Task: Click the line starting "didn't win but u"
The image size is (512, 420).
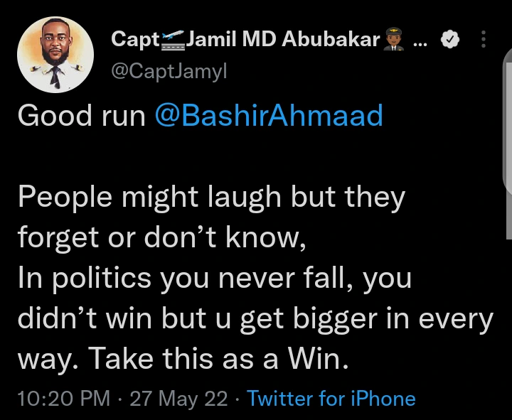Action: (x=256, y=320)
